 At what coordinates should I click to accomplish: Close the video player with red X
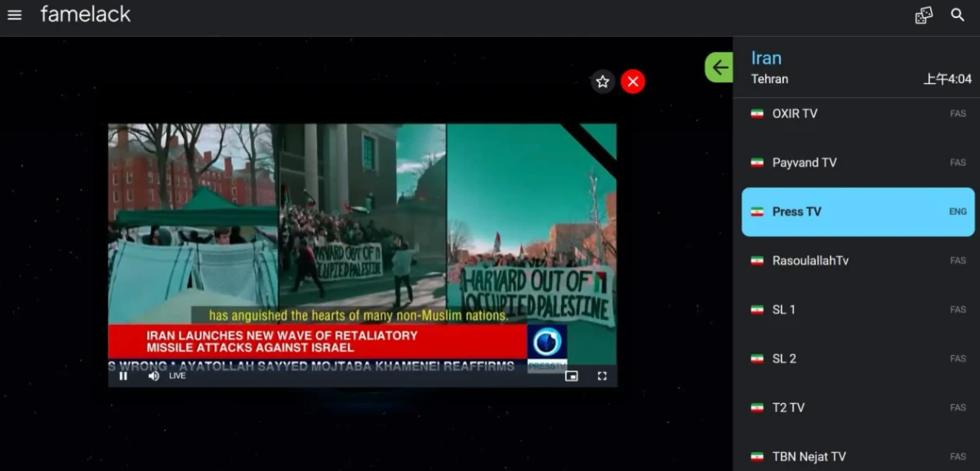click(633, 82)
